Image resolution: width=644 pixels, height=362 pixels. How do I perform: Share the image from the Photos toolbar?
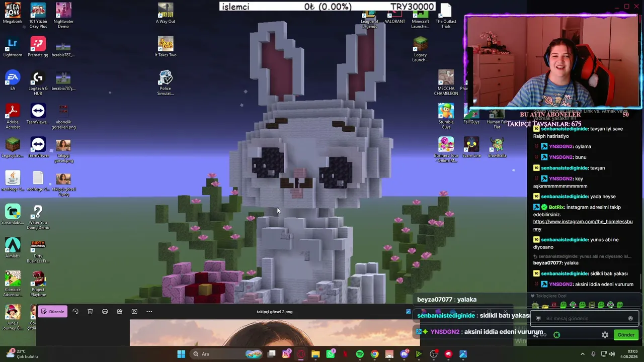[120, 312]
